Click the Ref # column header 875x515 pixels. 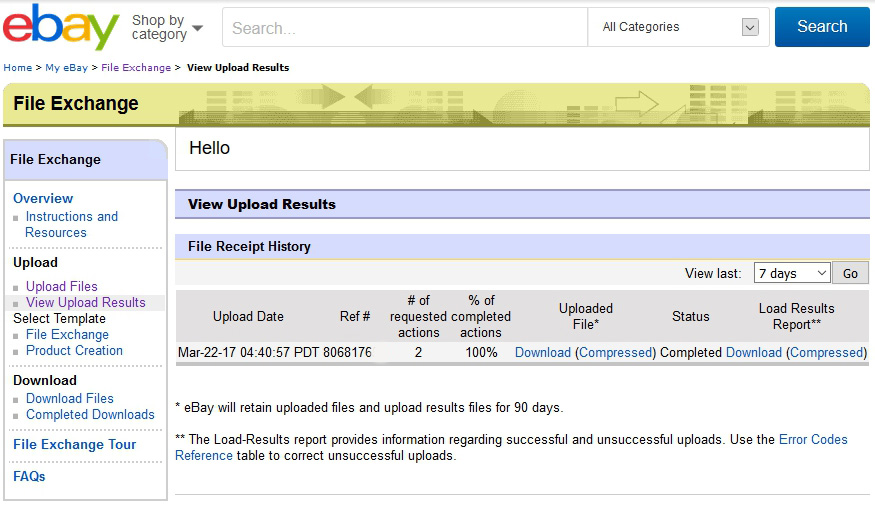coord(355,316)
